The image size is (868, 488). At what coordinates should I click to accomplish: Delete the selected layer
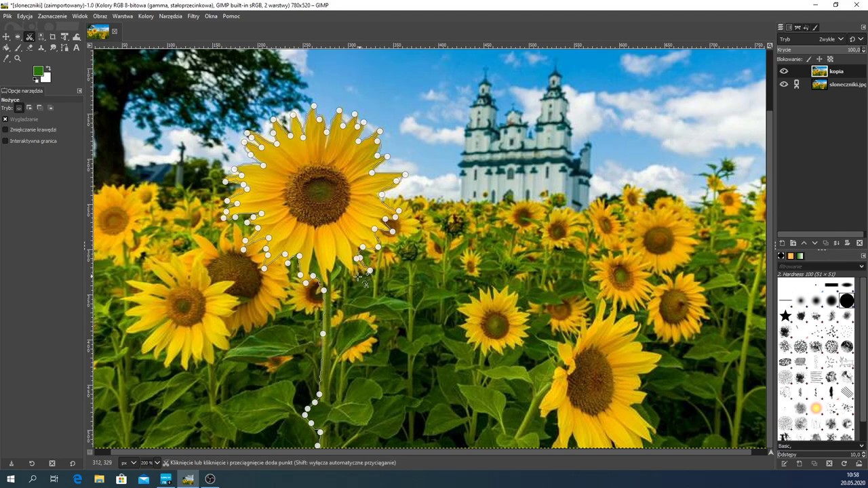[x=859, y=243]
